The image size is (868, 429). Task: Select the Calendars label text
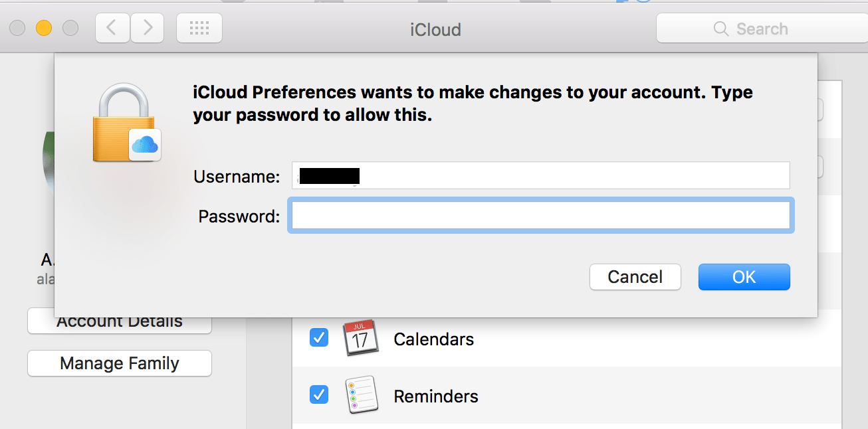(x=433, y=339)
